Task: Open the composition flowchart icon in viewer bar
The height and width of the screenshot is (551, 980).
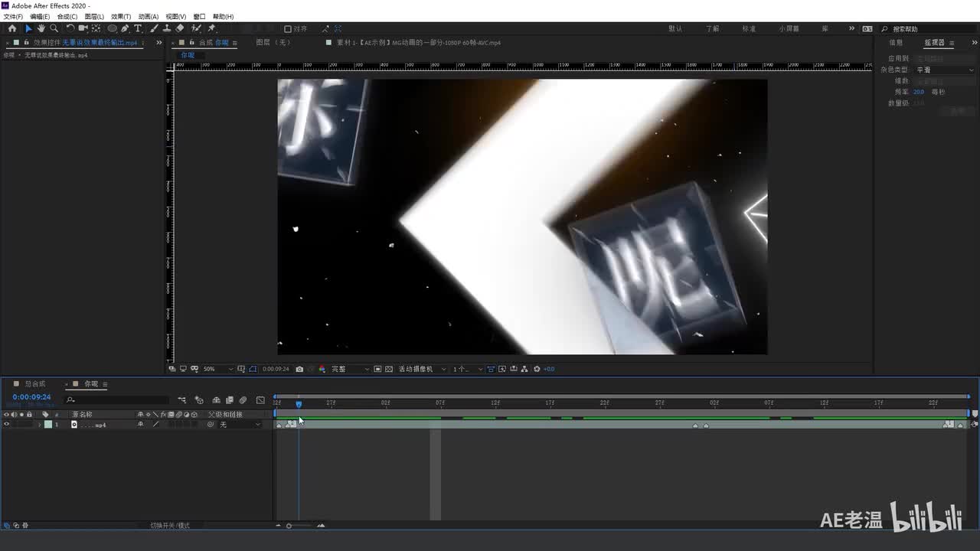Action: coord(524,369)
